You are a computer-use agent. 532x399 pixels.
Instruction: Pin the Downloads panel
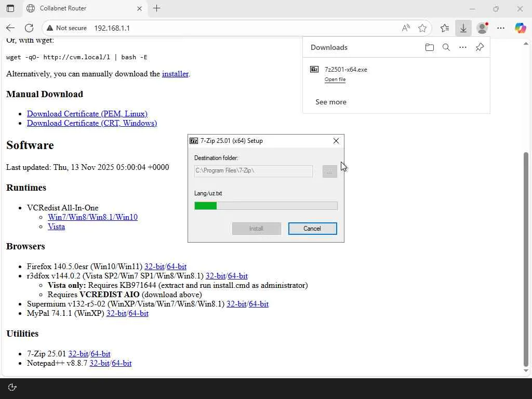tap(480, 47)
